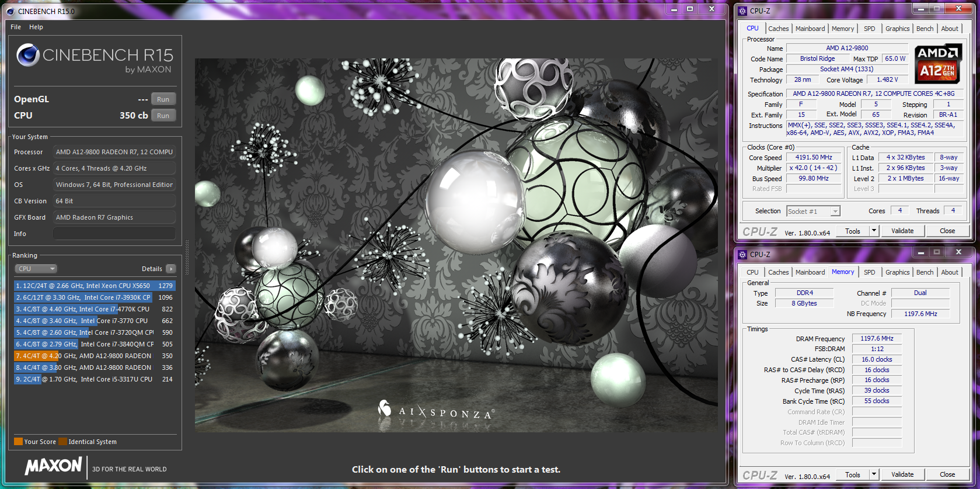Click the Info input field in Your System
Viewport: 980px width, 489px height.
point(114,234)
